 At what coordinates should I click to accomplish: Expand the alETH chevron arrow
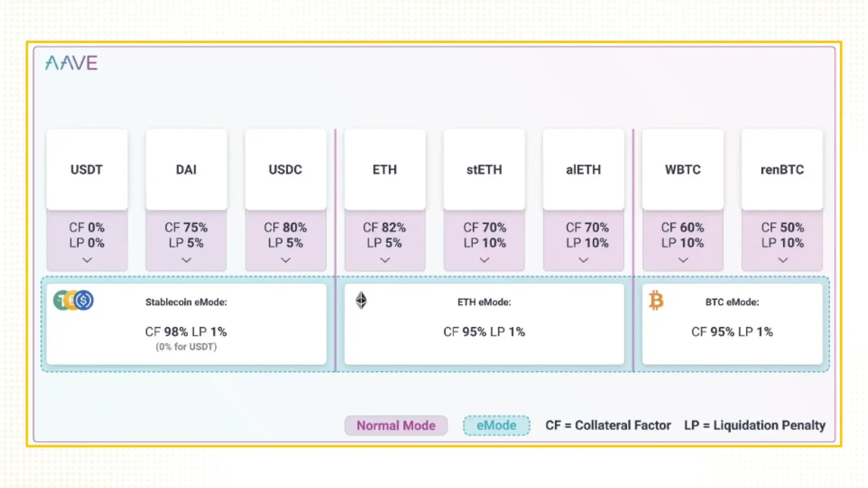(584, 260)
